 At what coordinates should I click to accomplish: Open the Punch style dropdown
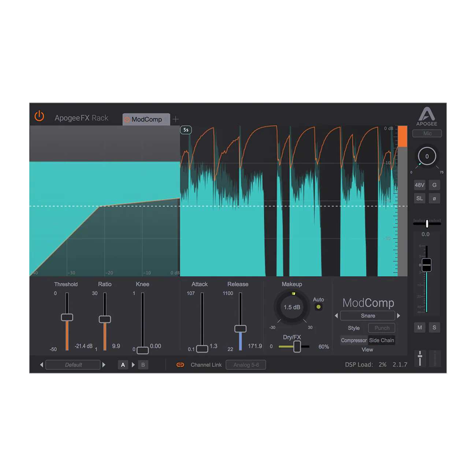coord(382,328)
